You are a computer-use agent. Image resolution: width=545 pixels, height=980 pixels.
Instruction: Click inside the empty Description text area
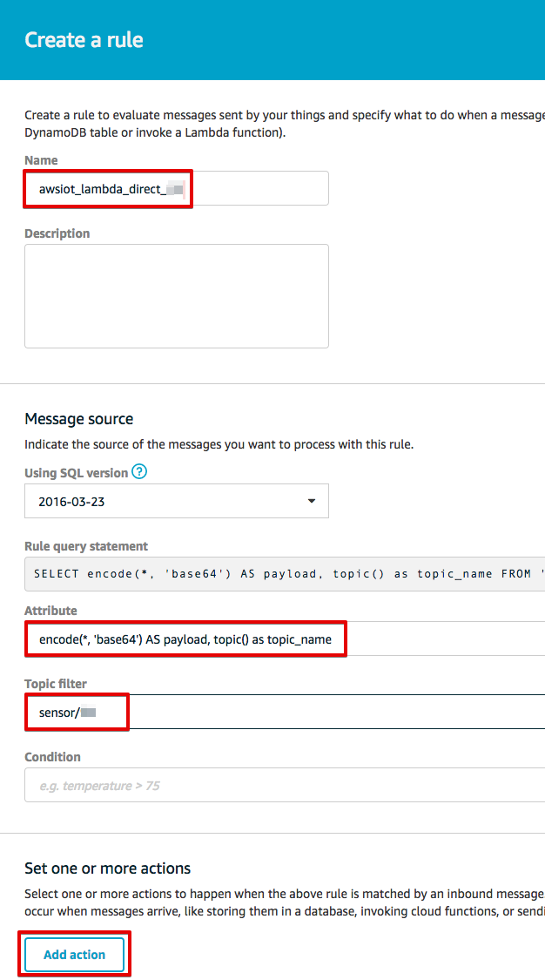177,296
